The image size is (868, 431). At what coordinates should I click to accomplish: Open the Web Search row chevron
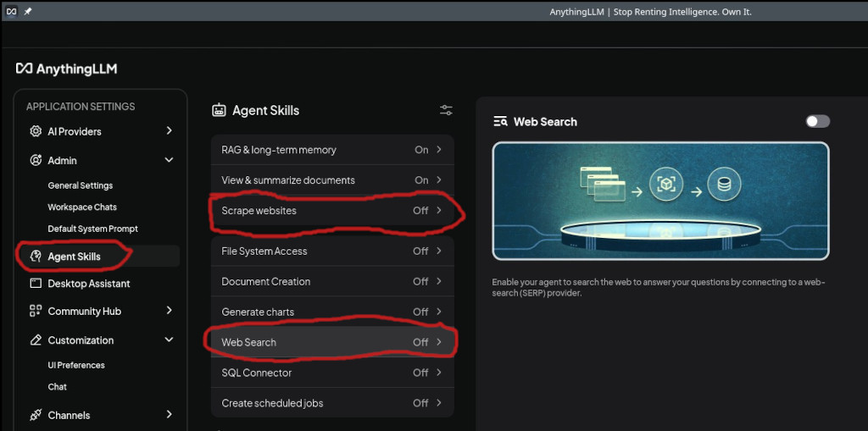tap(439, 342)
